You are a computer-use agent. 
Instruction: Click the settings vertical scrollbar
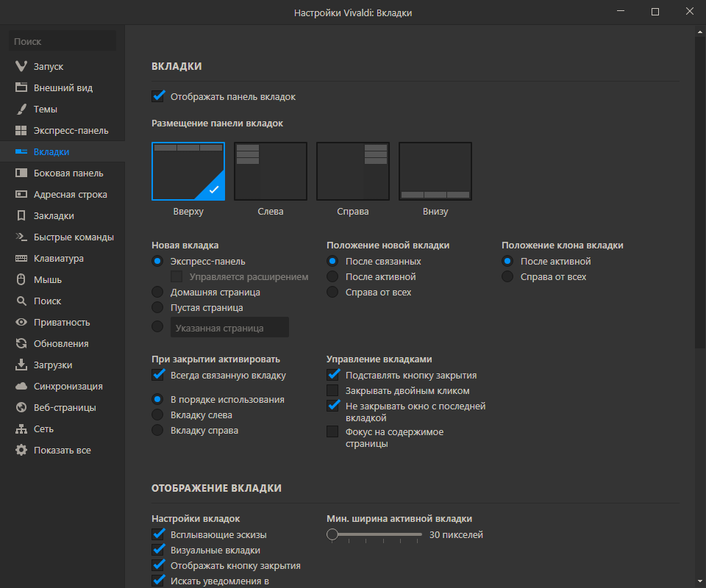[699, 193]
